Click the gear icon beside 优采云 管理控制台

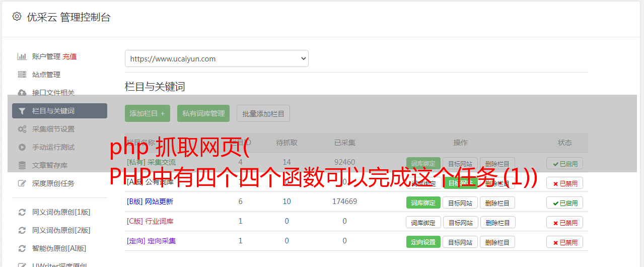(x=17, y=17)
